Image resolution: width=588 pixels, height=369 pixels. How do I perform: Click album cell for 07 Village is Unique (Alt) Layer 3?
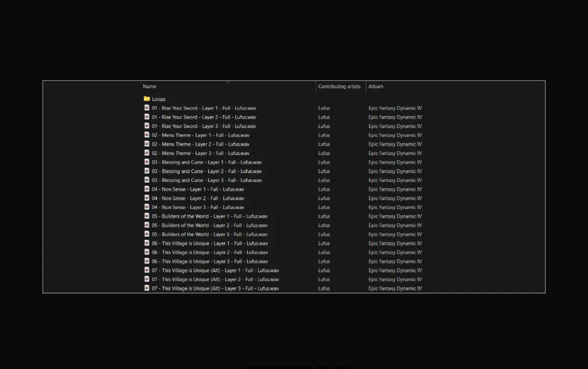[395, 288]
